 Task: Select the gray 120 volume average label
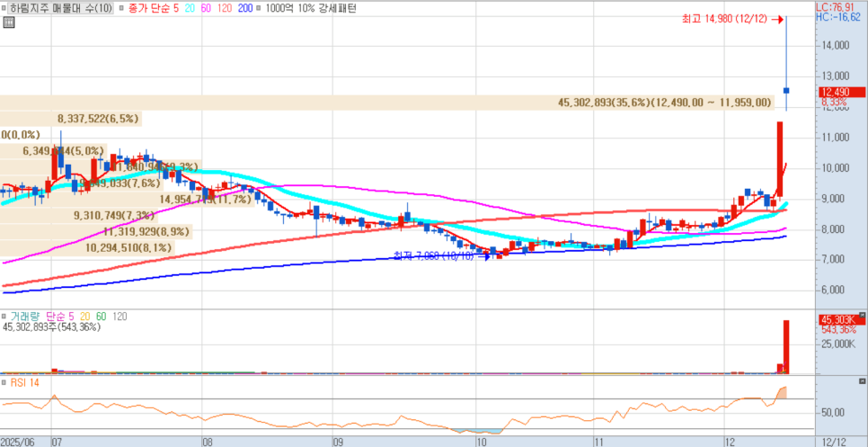(x=120, y=317)
